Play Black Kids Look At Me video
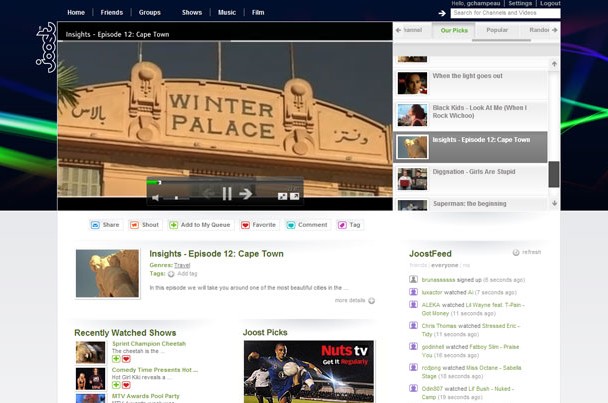 [x=470, y=115]
